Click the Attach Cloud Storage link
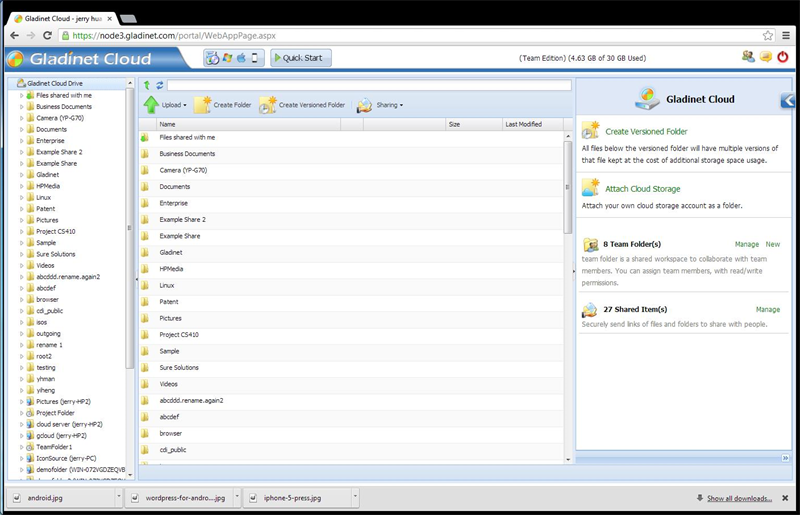 [642, 189]
